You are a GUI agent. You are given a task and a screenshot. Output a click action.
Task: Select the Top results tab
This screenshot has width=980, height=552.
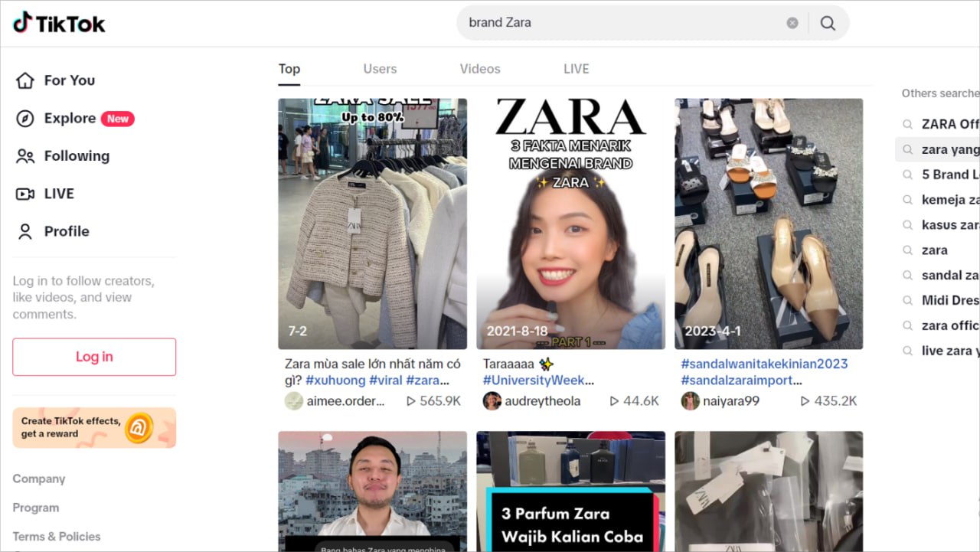289,69
